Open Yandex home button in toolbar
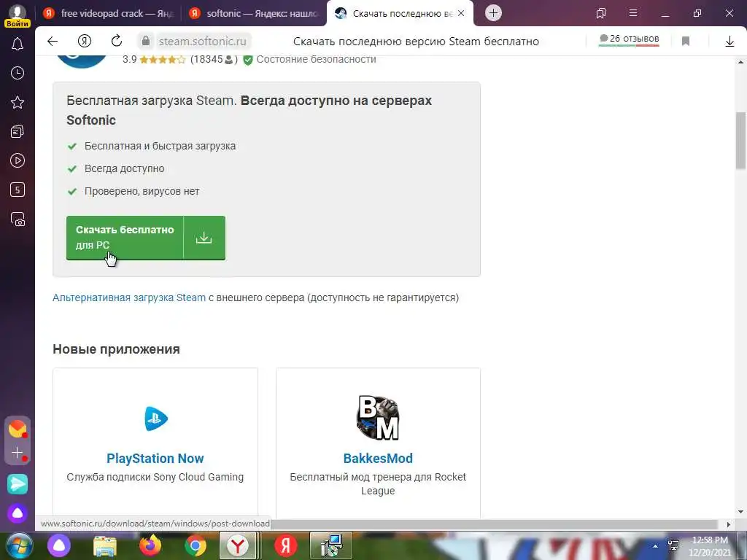 coord(85,42)
